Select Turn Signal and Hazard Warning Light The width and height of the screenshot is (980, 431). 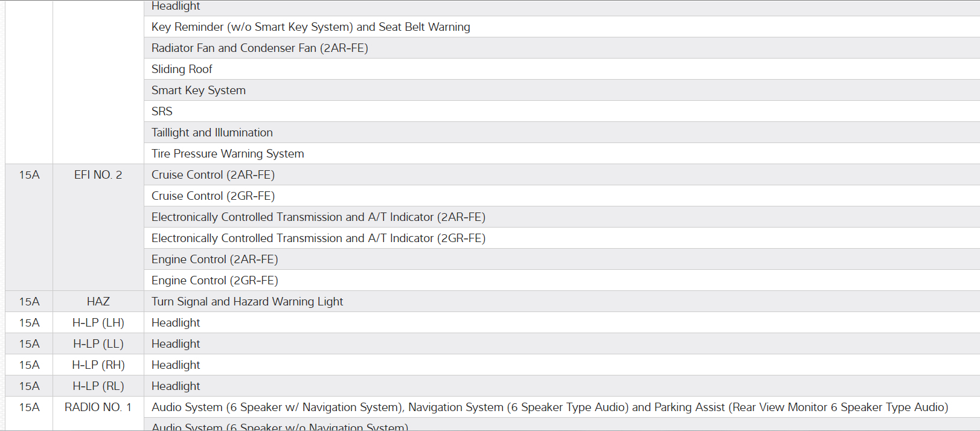tap(247, 302)
